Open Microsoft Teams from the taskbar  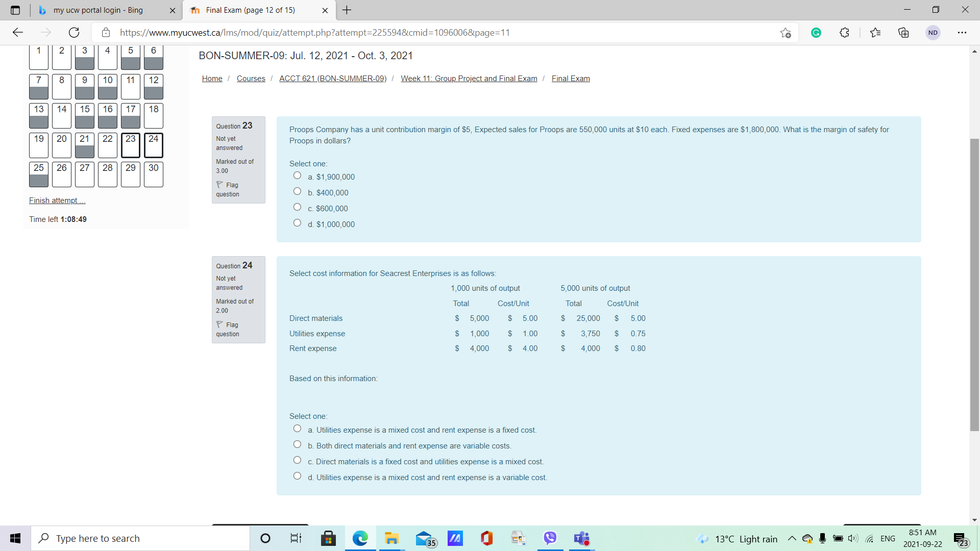pyautogui.click(x=581, y=538)
